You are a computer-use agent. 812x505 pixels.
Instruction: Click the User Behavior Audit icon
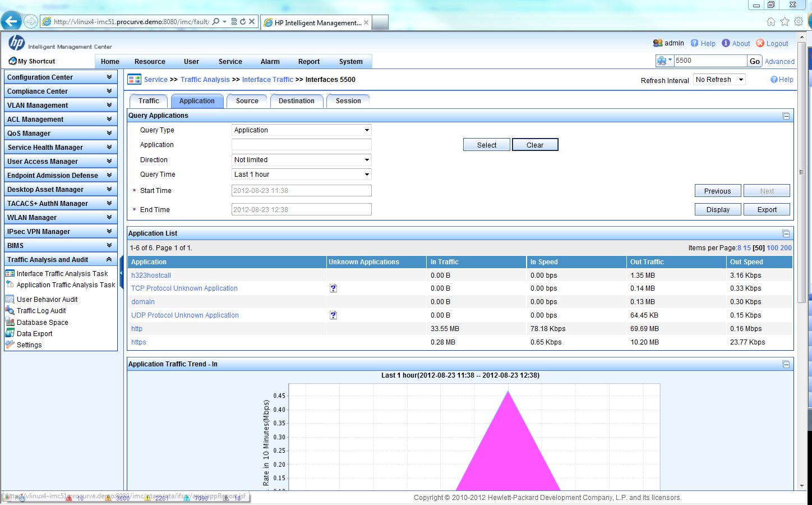(10, 299)
